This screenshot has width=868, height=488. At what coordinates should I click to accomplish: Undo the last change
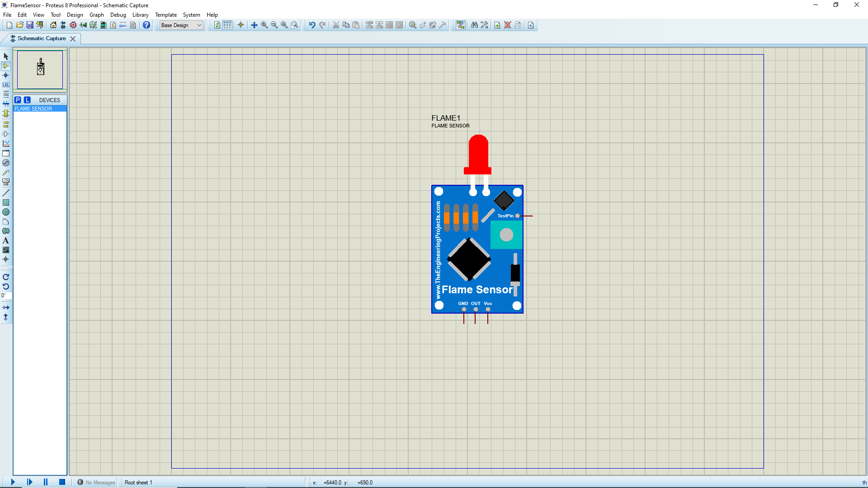point(312,25)
